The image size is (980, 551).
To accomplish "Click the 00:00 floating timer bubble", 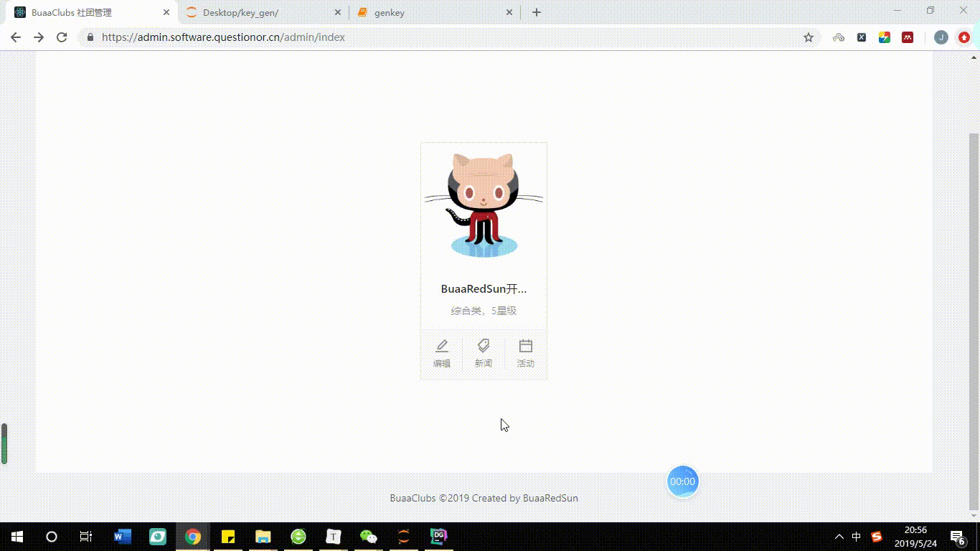I will [682, 481].
